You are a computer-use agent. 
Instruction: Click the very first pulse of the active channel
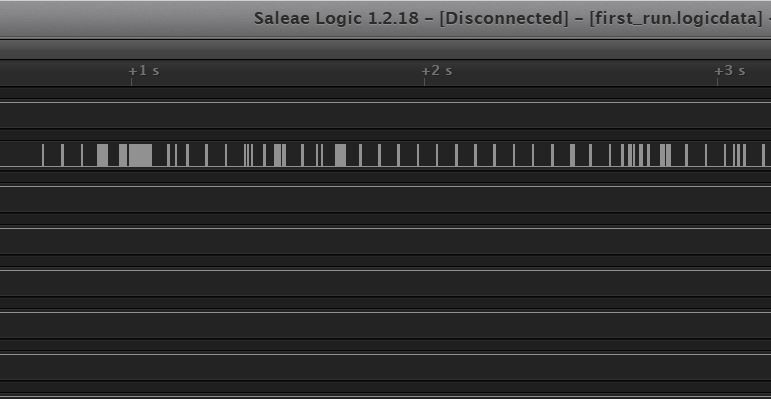tap(43, 155)
